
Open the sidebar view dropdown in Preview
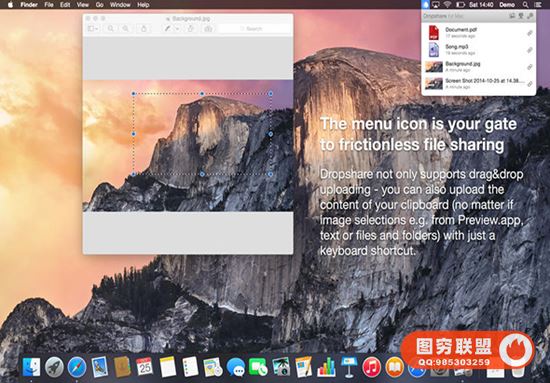point(93,28)
